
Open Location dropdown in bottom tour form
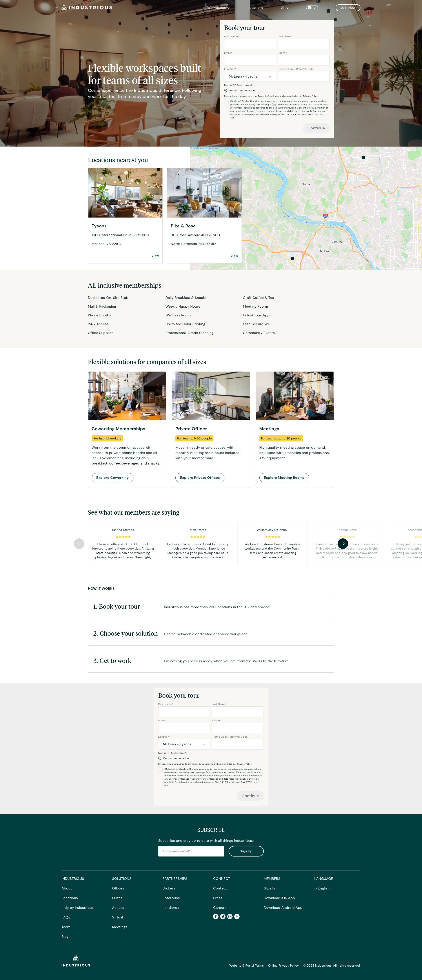(184, 744)
